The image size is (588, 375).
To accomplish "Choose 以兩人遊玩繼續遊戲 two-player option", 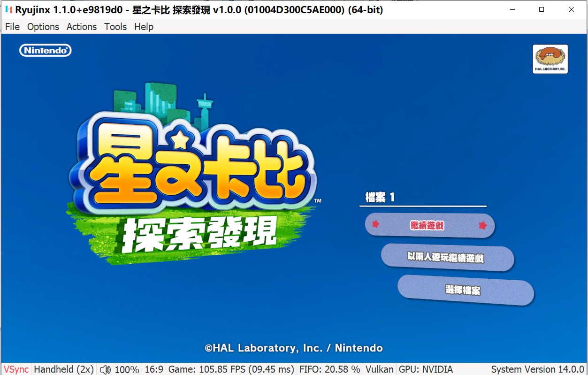I will (x=447, y=258).
